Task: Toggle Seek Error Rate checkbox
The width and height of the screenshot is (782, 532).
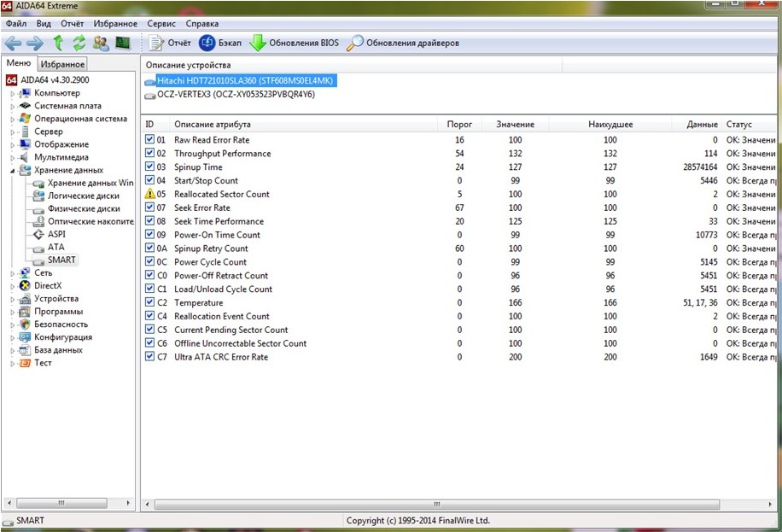Action: pos(149,208)
